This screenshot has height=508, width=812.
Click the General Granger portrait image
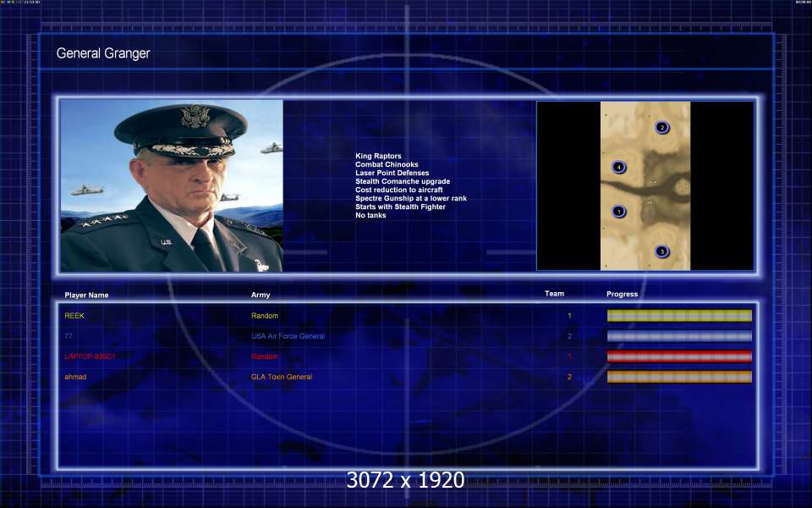pos(172,185)
